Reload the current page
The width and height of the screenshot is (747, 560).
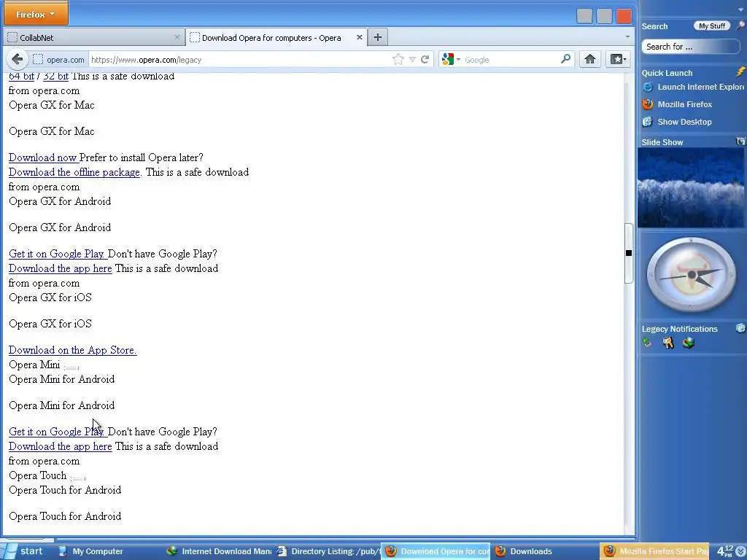[425, 60]
